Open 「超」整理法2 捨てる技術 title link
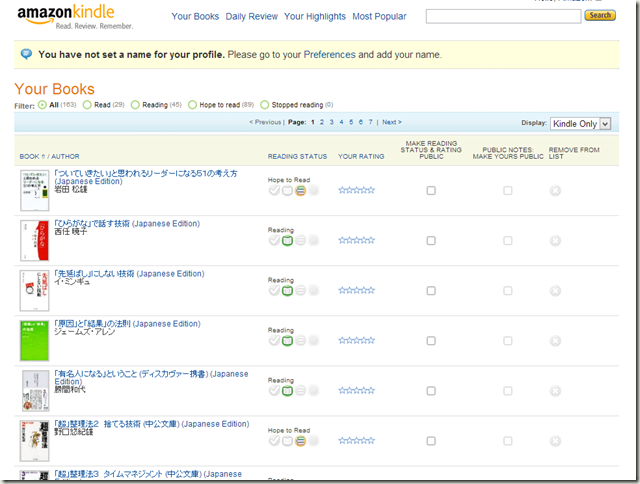This screenshot has height=484, width=640. (152, 424)
